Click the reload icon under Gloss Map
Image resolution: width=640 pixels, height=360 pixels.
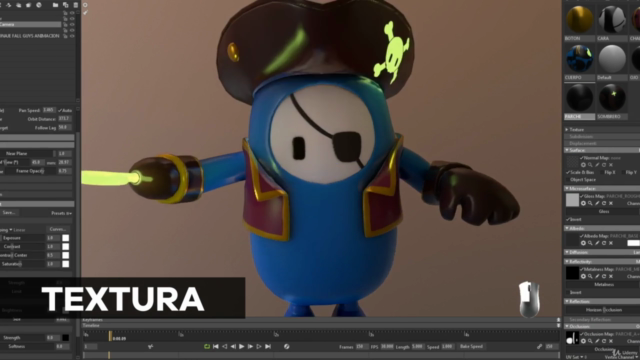coord(604,203)
